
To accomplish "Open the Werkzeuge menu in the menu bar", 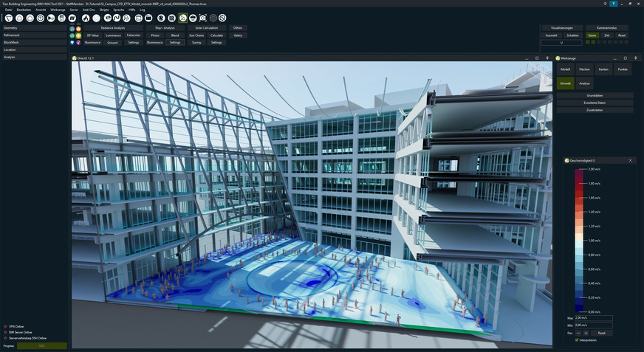I will pos(58,10).
